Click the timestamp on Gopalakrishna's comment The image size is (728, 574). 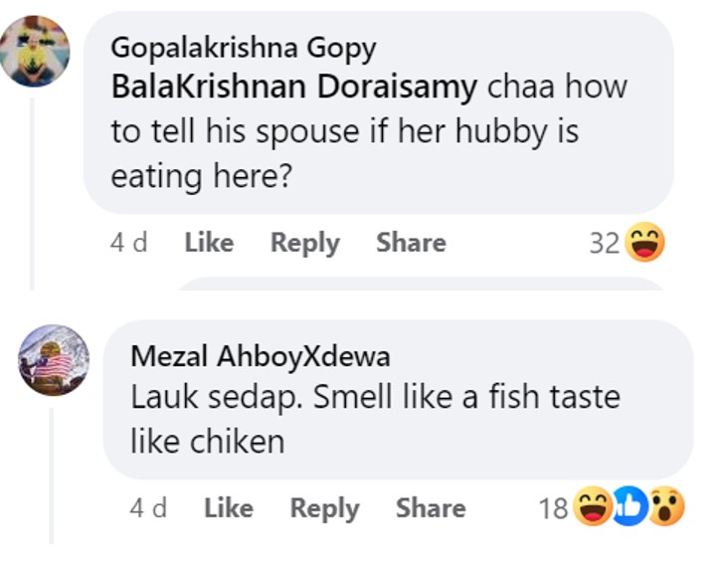click(128, 243)
